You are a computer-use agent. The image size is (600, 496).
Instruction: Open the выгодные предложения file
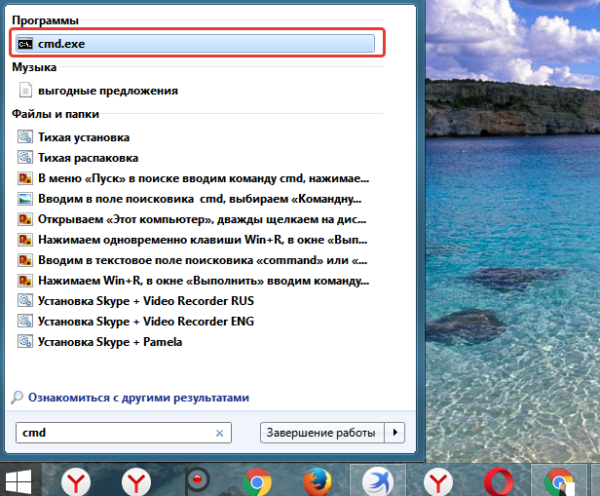pyautogui.click(x=98, y=91)
